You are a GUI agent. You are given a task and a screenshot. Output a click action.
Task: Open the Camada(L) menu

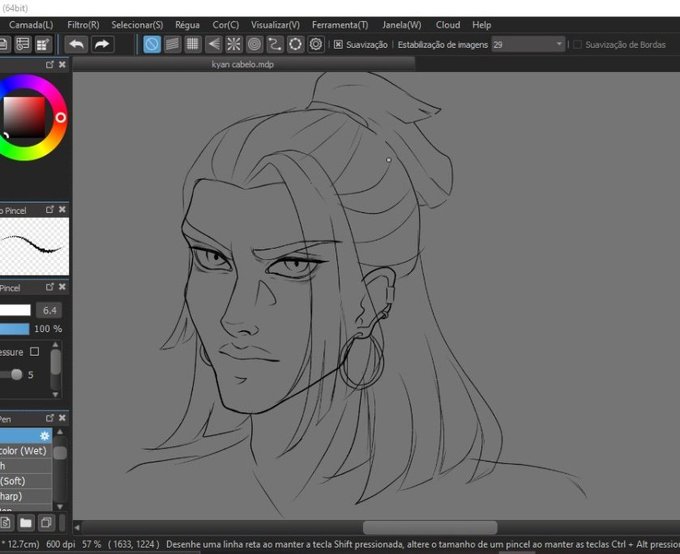pos(31,25)
